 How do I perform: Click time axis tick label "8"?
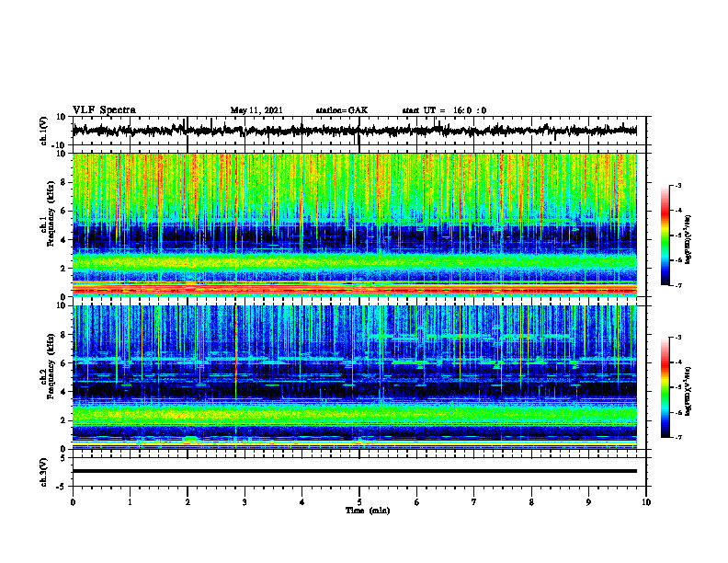pyautogui.click(x=531, y=502)
